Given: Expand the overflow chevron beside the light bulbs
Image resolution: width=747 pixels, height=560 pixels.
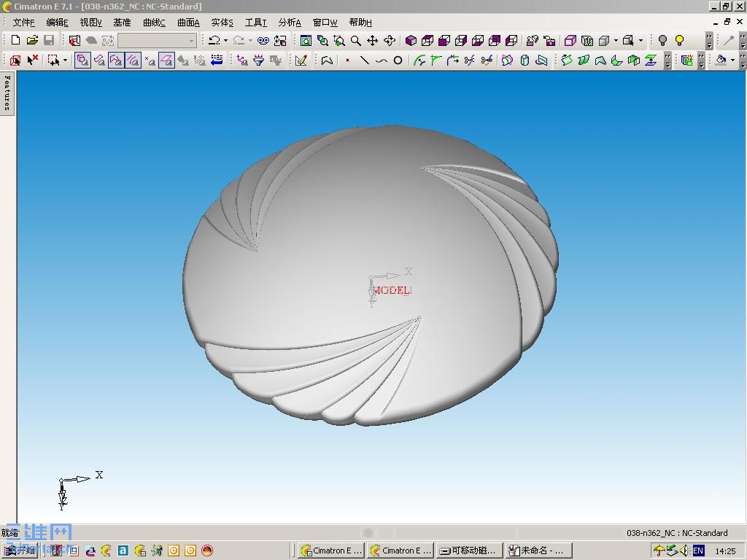Looking at the screenshot, I should (709, 41).
